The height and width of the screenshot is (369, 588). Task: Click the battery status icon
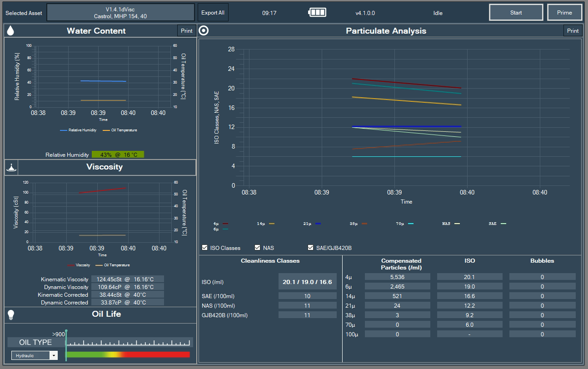317,13
